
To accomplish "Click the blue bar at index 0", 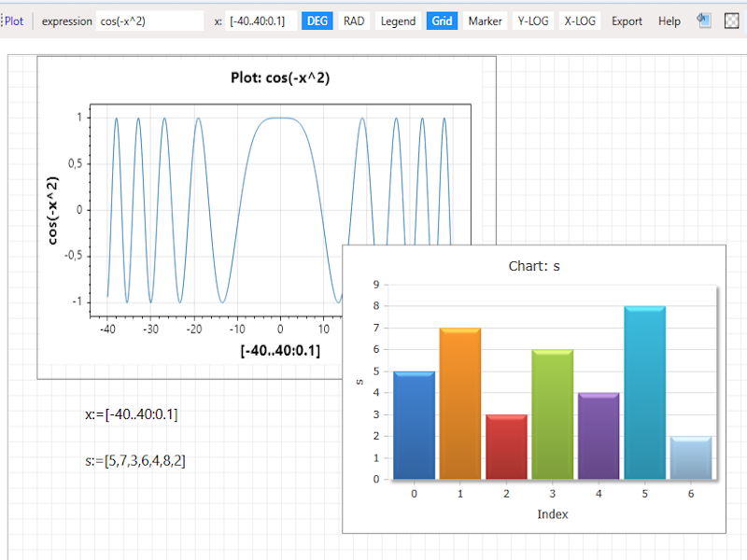I will click(x=414, y=426).
